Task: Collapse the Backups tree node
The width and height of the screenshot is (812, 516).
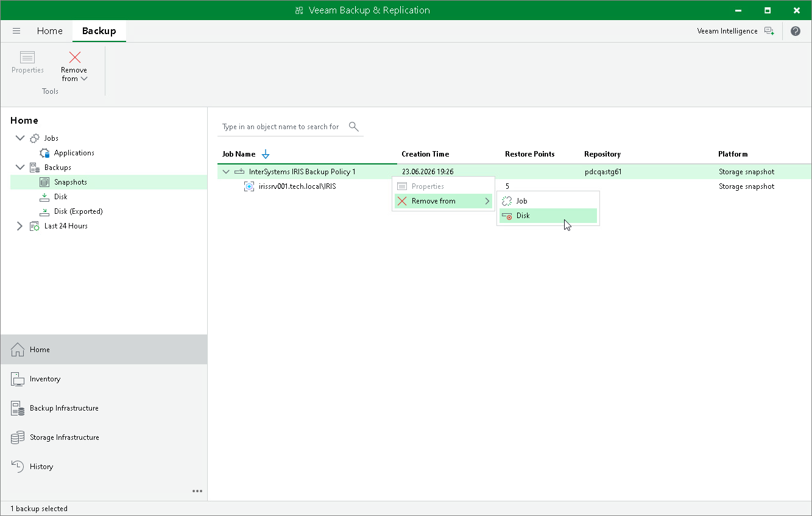Action: (x=20, y=168)
